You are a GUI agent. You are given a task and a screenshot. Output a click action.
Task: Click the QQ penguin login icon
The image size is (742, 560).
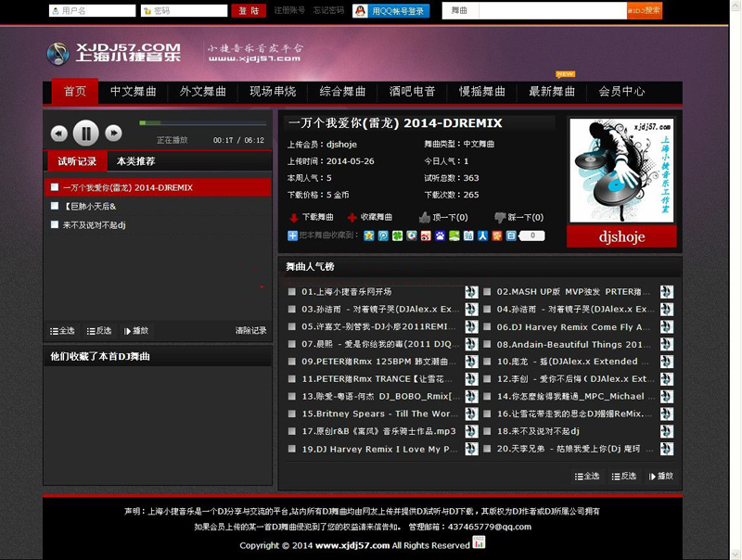tap(360, 11)
